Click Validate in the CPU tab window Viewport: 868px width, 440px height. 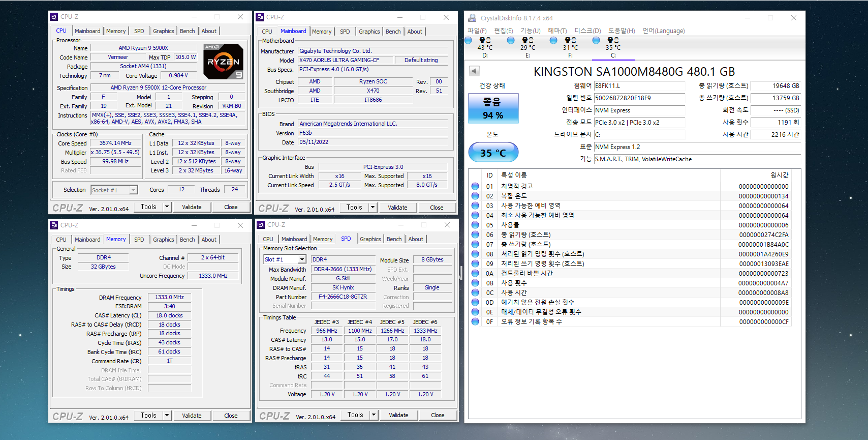pyautogui.click(x=192, y=207)
